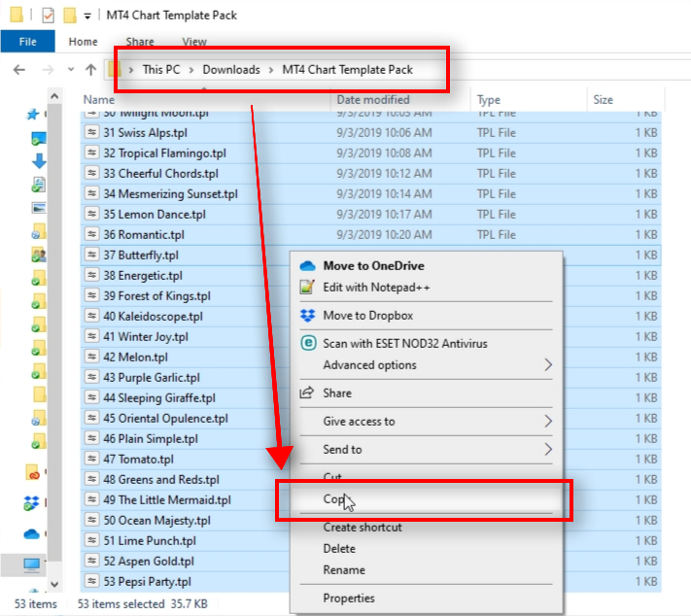Sort files by Type column

pyautogui.click(x=488, y=99)
